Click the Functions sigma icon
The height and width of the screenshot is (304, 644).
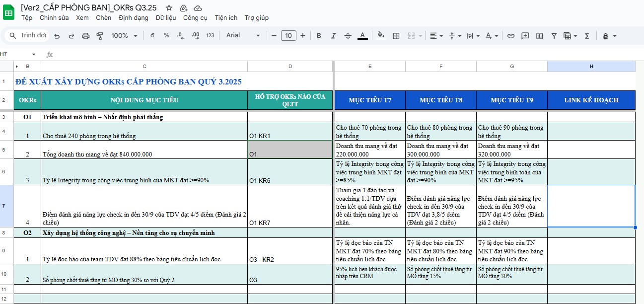587,36
